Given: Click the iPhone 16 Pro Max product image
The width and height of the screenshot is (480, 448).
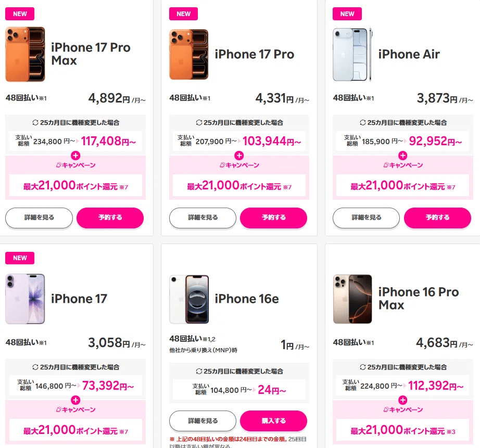Looking at the screenshot, I should [x=352, y=299].
